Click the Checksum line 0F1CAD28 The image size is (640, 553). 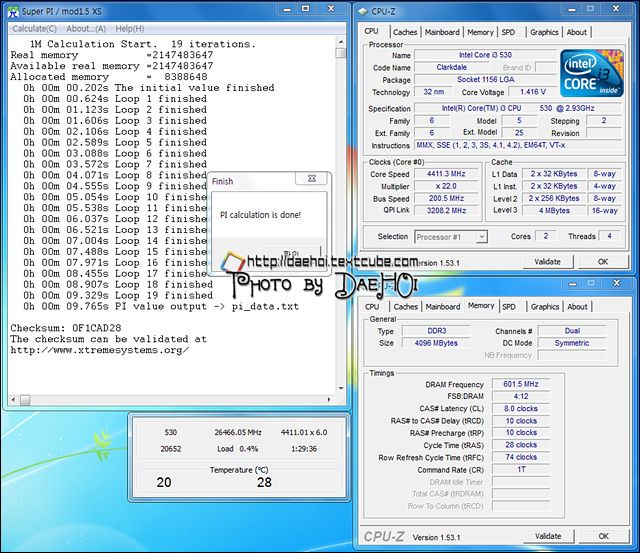click(x=66, y=328)
